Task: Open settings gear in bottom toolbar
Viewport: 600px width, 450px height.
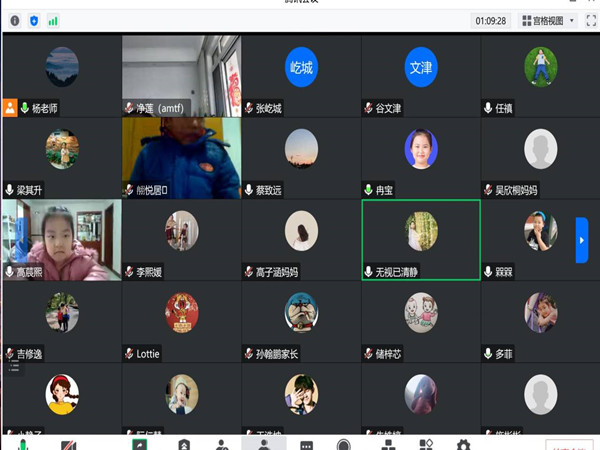Action: pyautogui.click(x=463, y=445)
